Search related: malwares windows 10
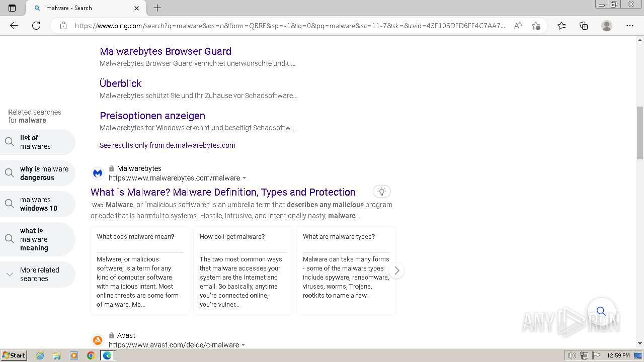Screen dimensions: 644x362 (38, 204)
